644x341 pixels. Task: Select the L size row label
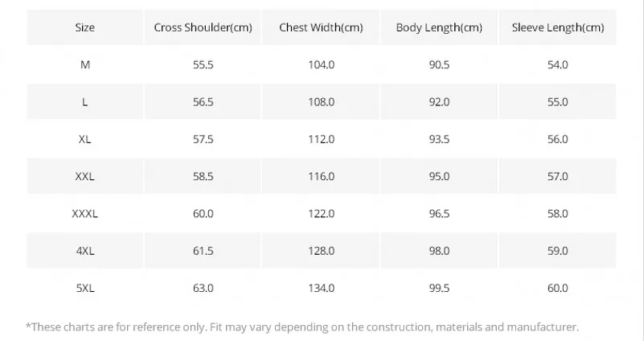[x=85, y=102]
